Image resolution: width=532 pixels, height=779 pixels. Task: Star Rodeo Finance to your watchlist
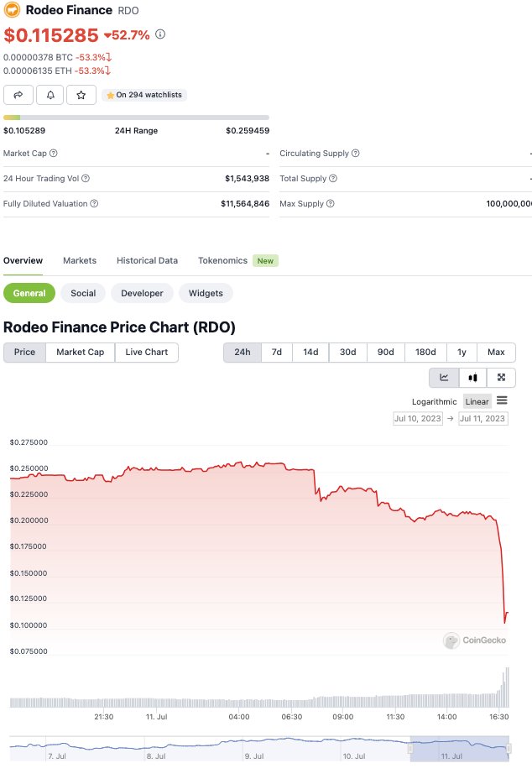click(81, 95)
